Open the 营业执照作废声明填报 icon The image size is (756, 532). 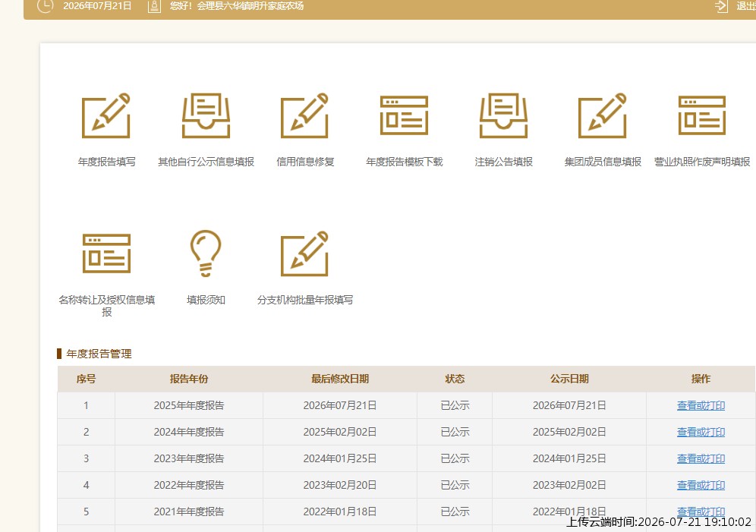(702, 115)
